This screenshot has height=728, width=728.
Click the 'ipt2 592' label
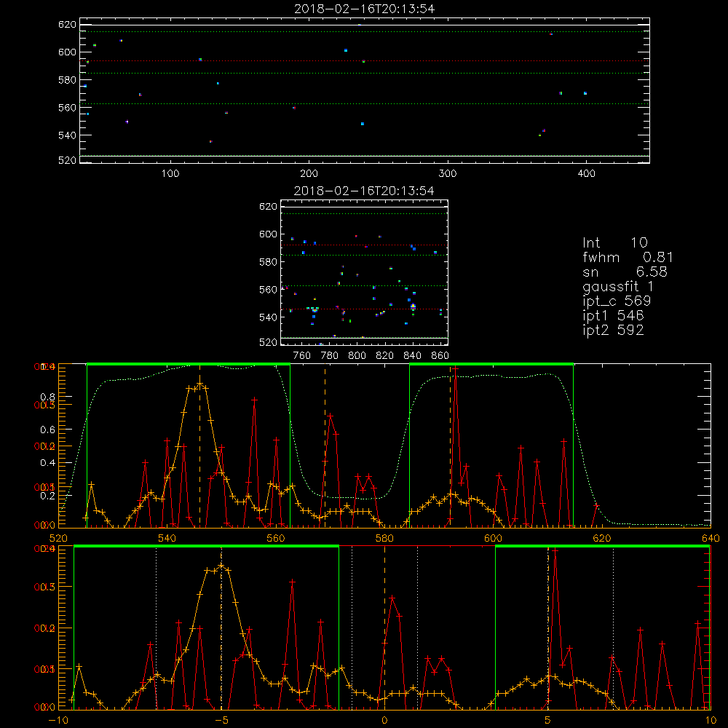click(x=613, y=330)
